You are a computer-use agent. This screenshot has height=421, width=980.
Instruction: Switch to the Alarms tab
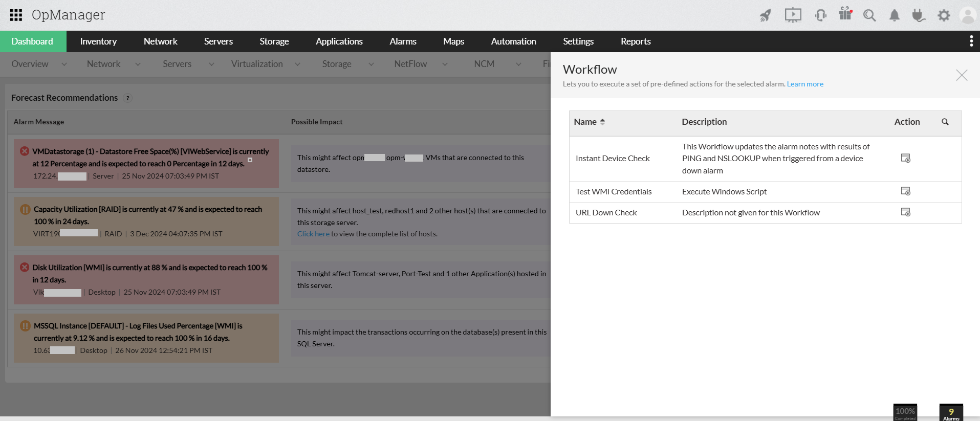pos(403,41)
